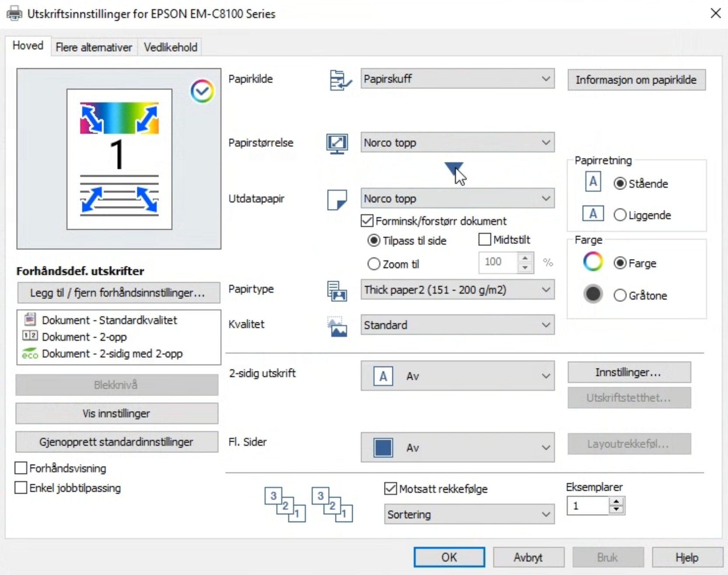Image resolution: width=728 pixels, height=575 pixels.
Task: Choose Liggende paper orientation
Action: (x=619, y=215)
